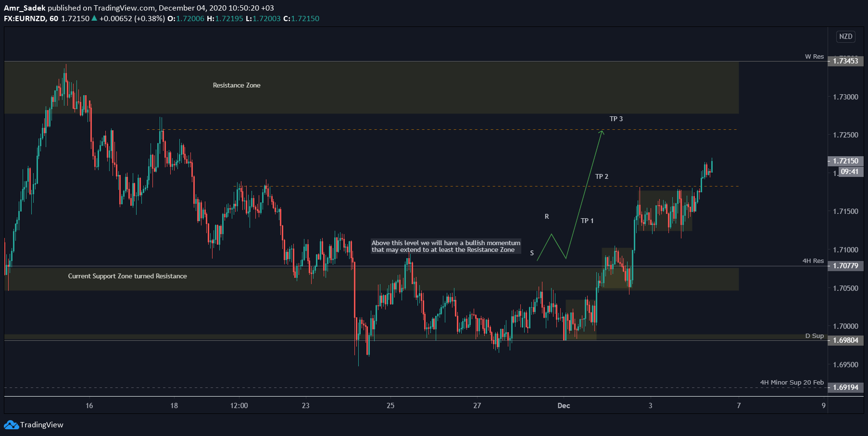Click the '3' date axis label

tap(651, 406)
